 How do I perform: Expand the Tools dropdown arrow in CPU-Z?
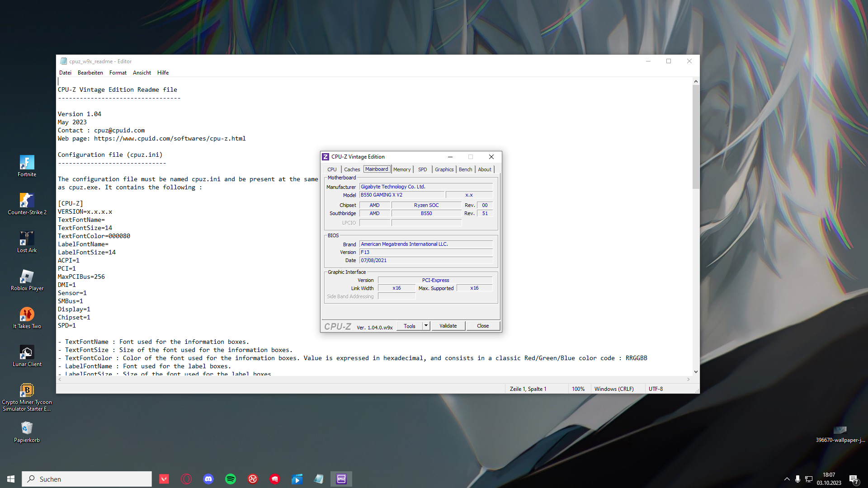click(426, 326)
